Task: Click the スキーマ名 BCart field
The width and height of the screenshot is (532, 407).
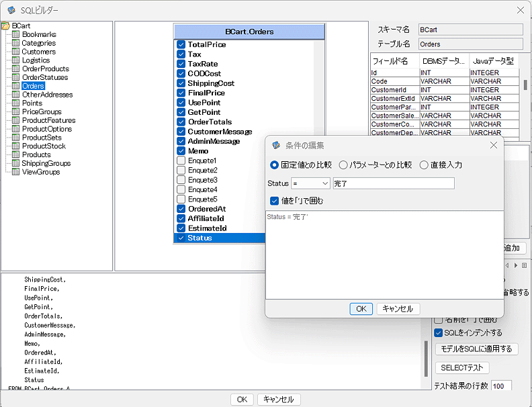Action: point(470,30)
